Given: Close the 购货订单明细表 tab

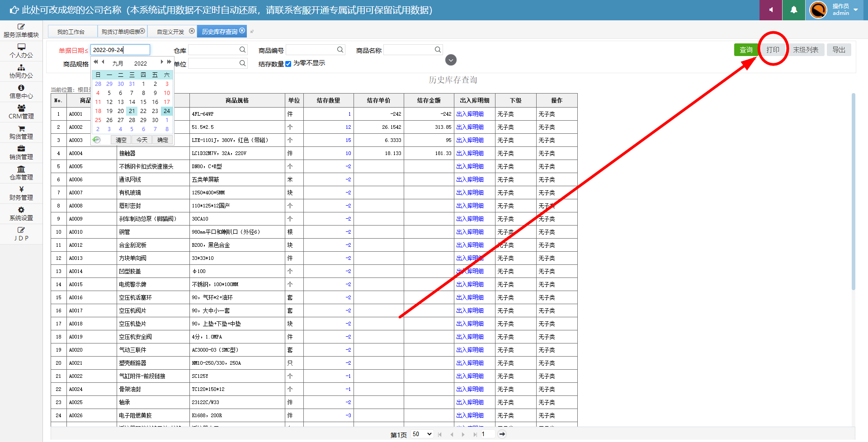Looking at the screenshot, I should 142,31.
